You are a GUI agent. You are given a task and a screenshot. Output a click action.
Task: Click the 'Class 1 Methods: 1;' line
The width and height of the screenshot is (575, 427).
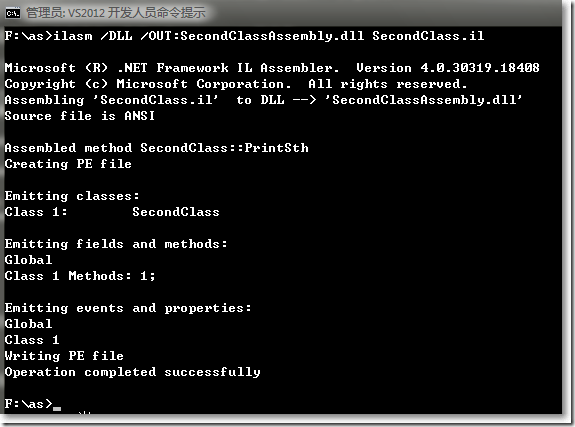(x=80, y=276)
